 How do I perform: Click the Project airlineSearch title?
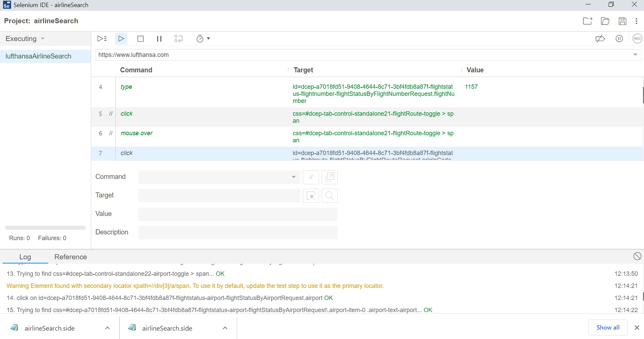pos(41,21)
